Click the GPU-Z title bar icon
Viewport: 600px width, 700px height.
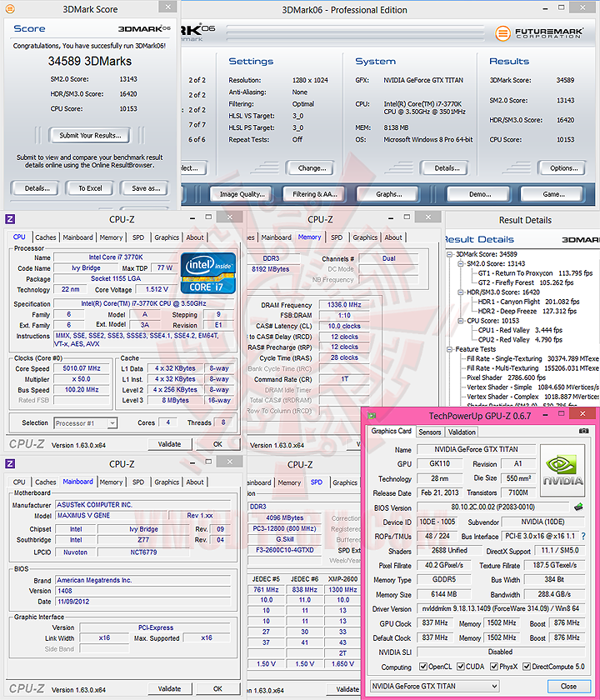point(372,416)
